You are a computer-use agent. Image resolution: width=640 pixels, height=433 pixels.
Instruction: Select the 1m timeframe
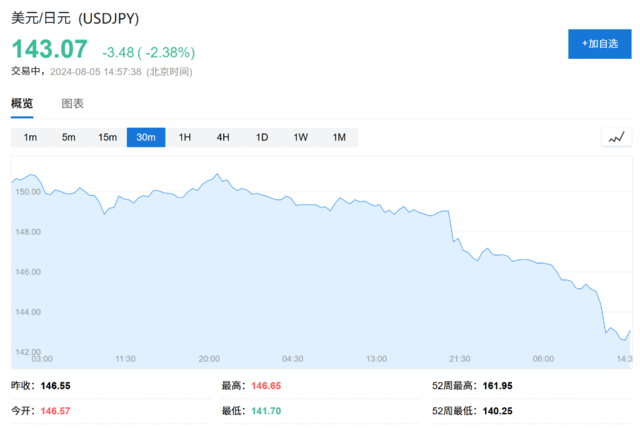(30, 137)
